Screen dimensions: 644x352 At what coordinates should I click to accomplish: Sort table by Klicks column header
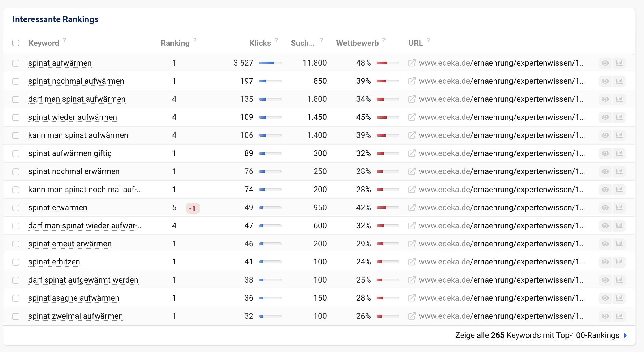point(260,43)
